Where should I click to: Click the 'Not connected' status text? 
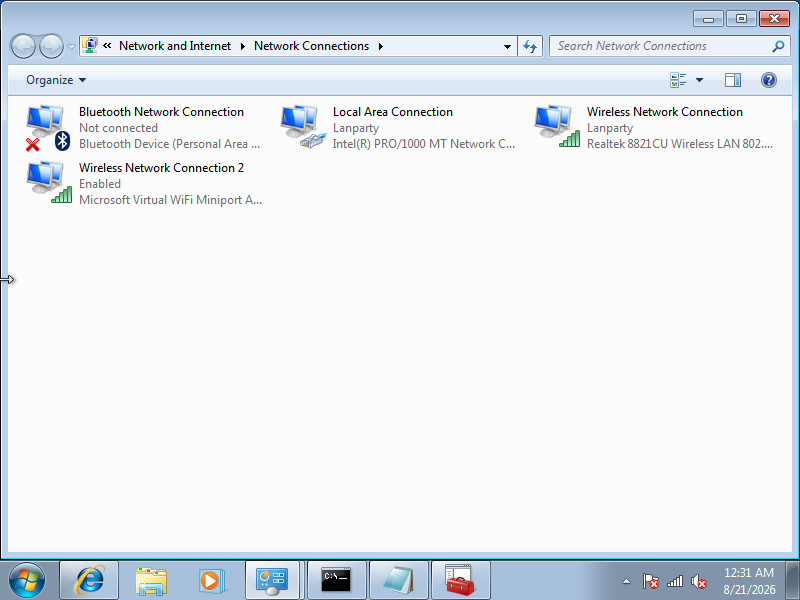pyautogui.click(x=118, y=128)
